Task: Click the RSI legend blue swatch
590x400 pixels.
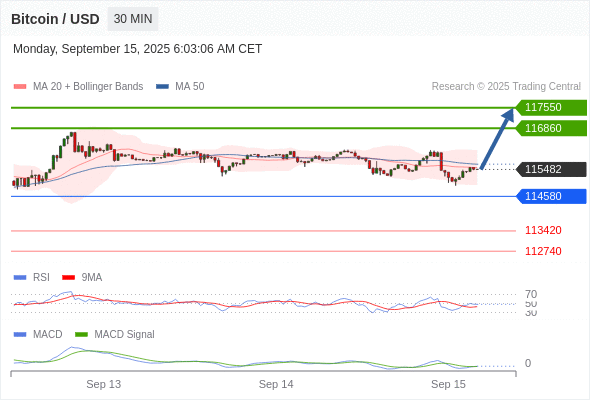Action: [x=20, y=278]
